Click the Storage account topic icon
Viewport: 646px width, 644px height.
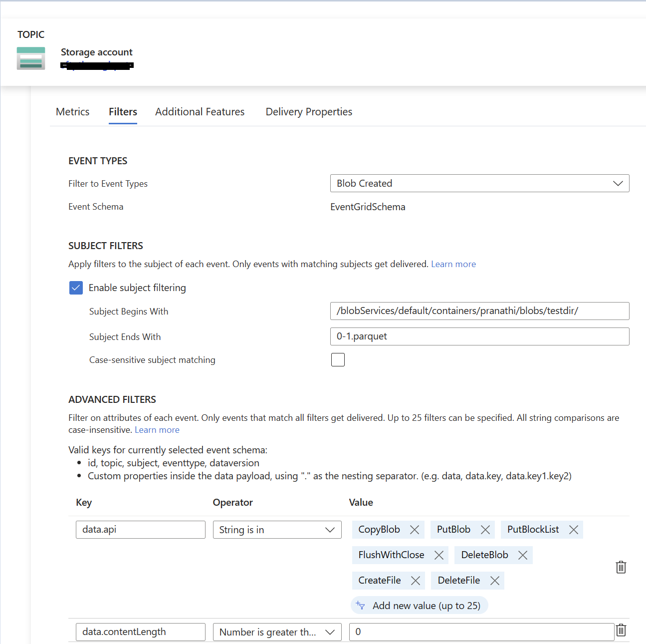coord(30,58)
